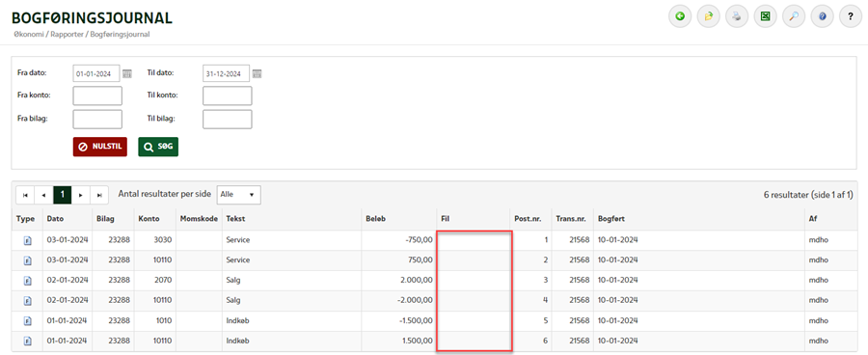Open the magnifier search icon in toolbar

794,16
